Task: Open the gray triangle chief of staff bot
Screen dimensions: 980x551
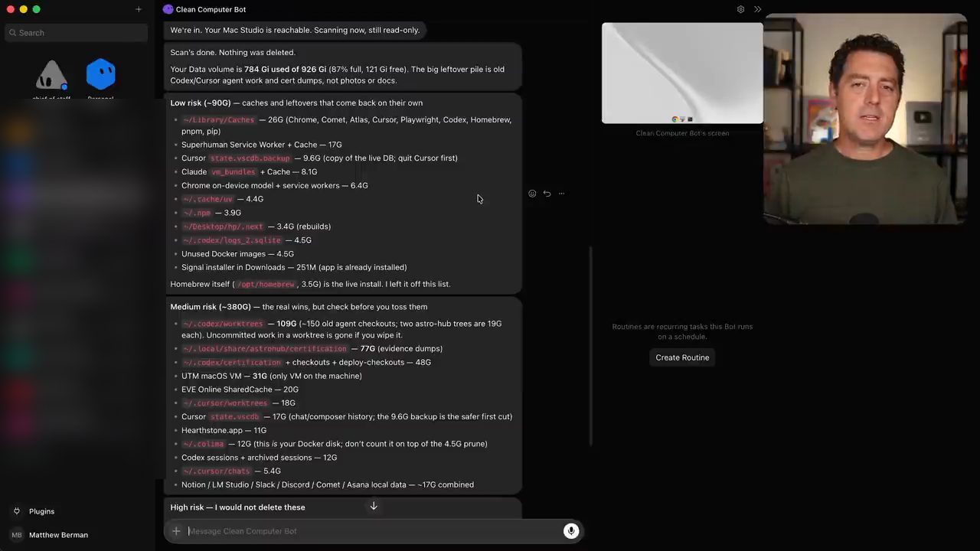Action: 51,75
